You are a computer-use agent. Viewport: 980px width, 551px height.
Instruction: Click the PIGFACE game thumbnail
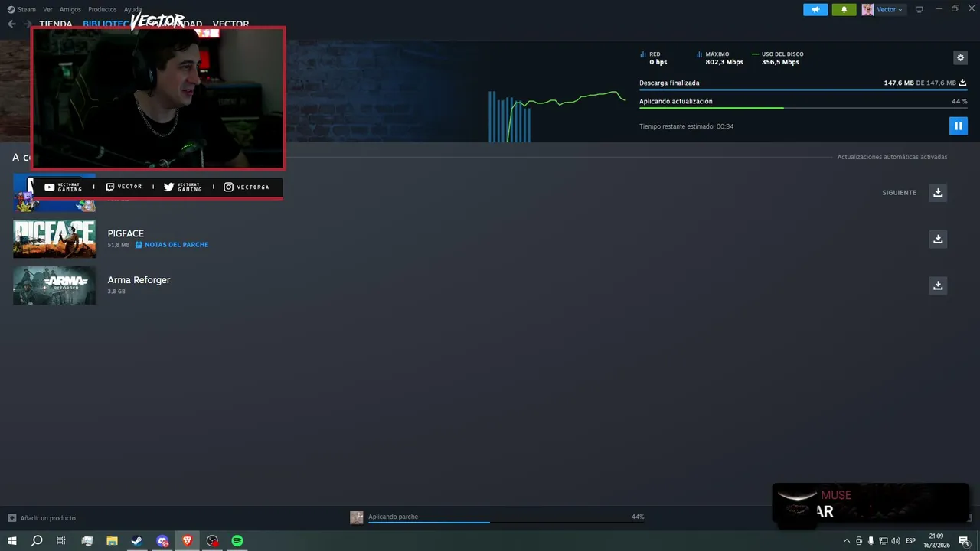click(x=54, y=239)
